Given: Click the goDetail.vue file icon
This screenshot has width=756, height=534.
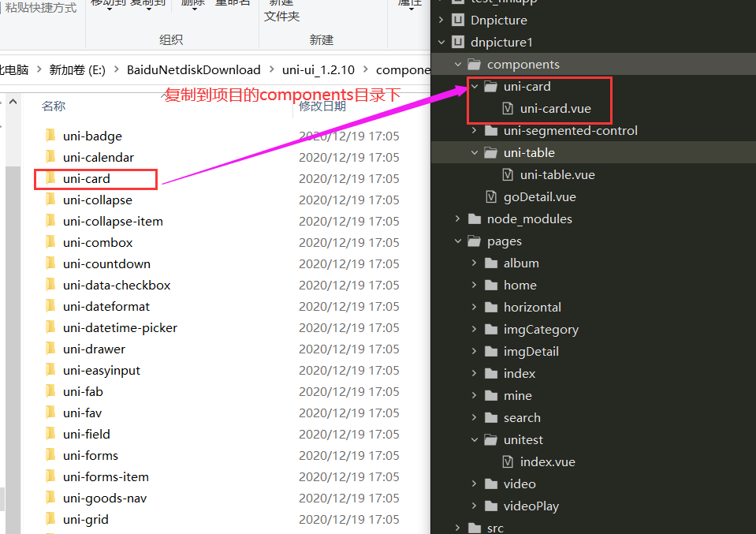Looking at the screenshot, I should [x=491, y=197].
